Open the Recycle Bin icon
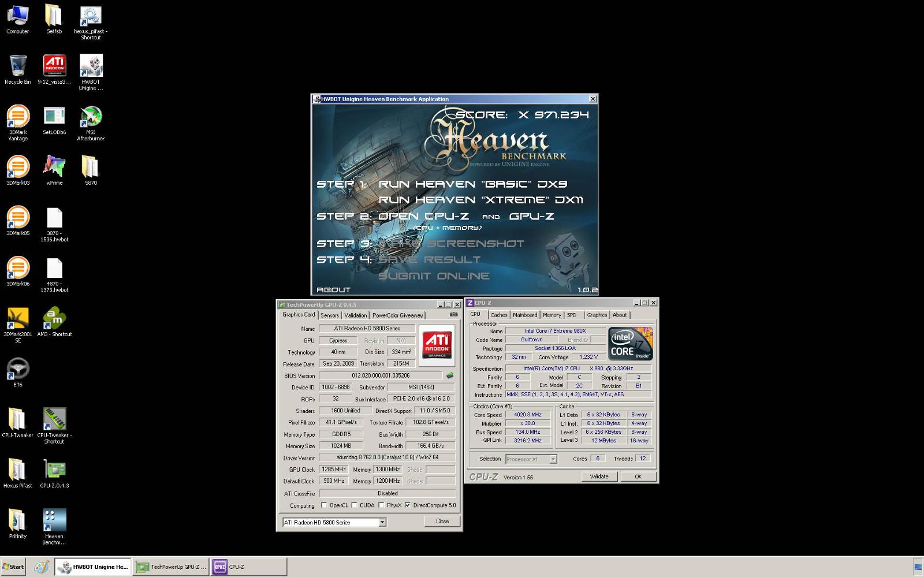The height and width of the screenshot is (577, 924). point(17,69)
